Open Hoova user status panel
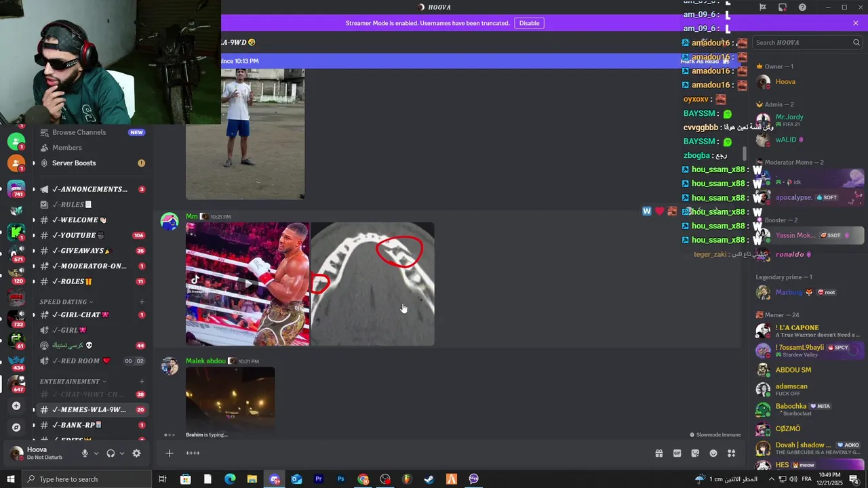The width and height of the screenshot is (868, 488). tap(41, 453)
